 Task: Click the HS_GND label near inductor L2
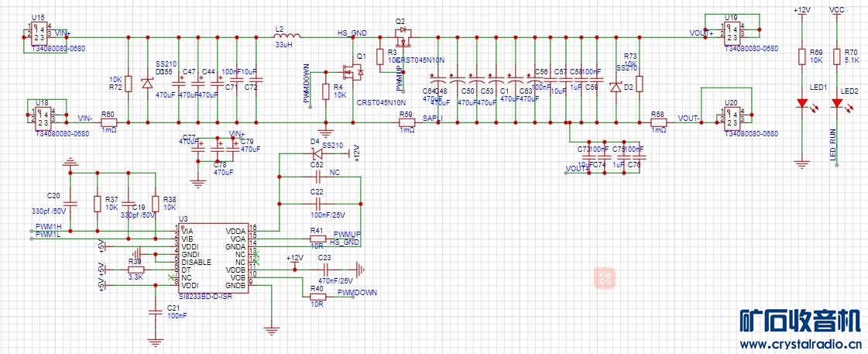pyautogui.click(x=352, y=33)
